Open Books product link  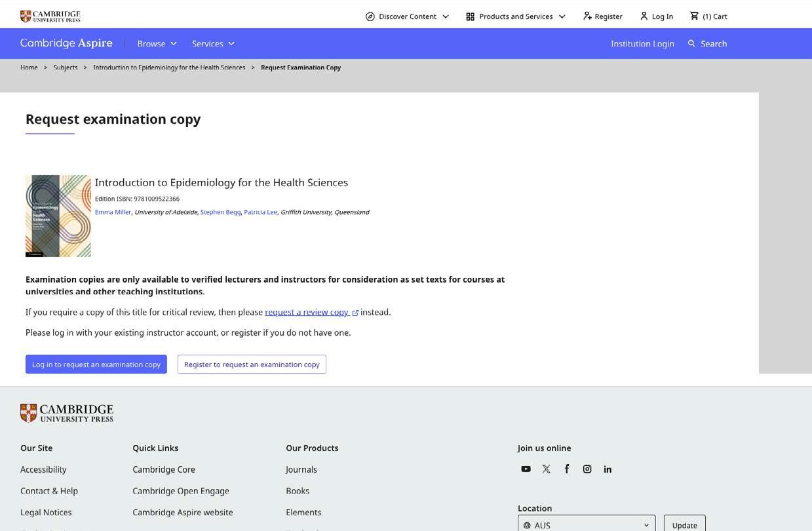(298, 490)
